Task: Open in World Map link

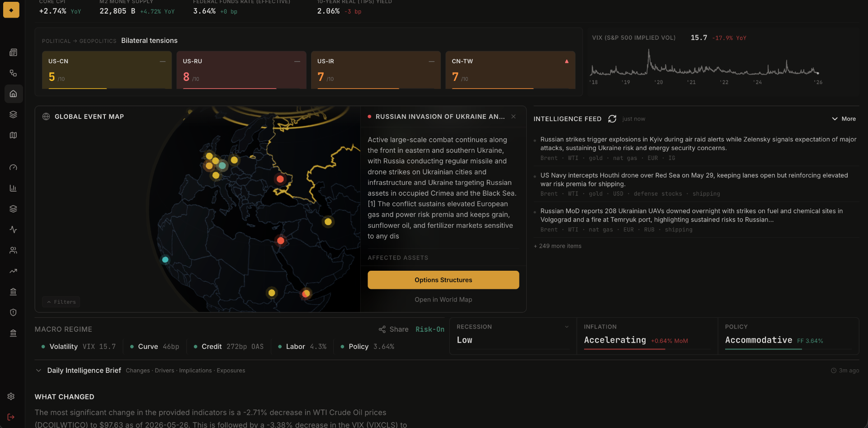Action: (443, 300)
